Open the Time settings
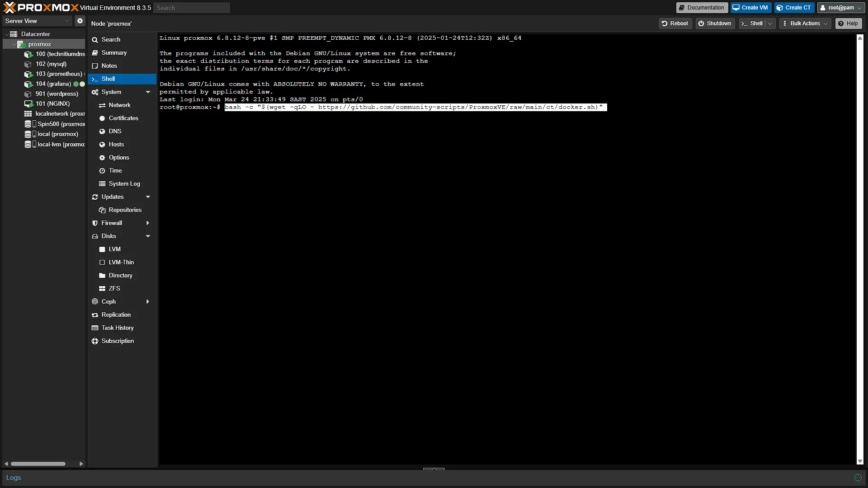 [x=122, y=171]
